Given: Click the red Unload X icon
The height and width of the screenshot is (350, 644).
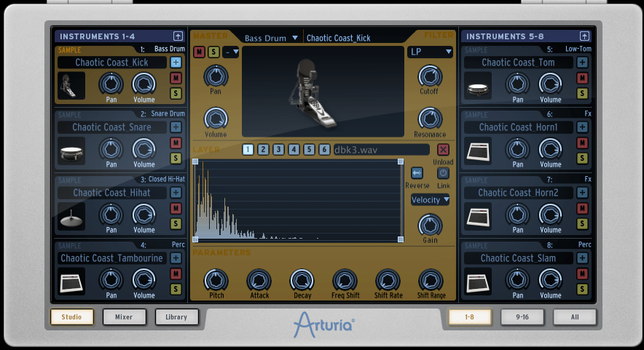Looking at the screenshot, I should coord(443,150).
